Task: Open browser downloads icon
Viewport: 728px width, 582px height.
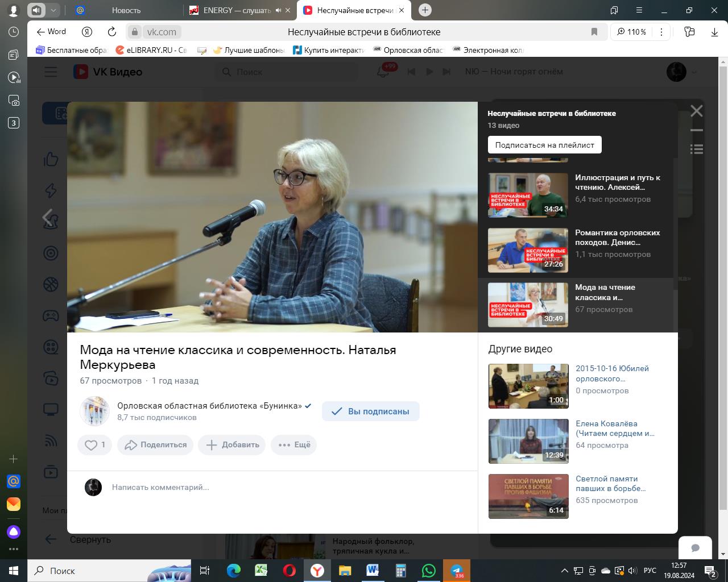Action: click(714, 32)
